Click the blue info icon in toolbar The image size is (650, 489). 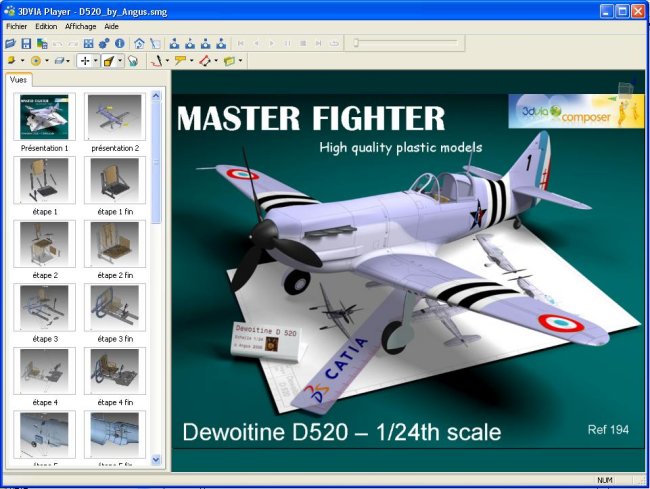[119, 44]
